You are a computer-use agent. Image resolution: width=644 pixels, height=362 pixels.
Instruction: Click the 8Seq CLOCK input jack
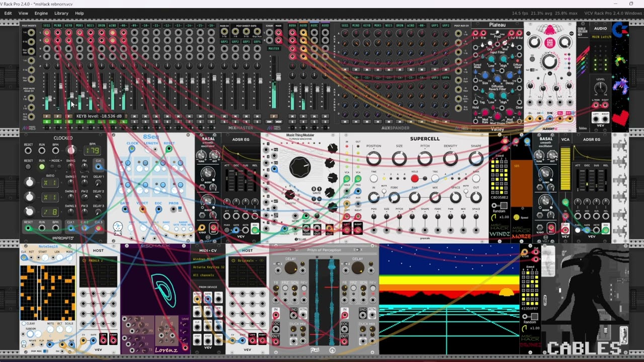132,149
